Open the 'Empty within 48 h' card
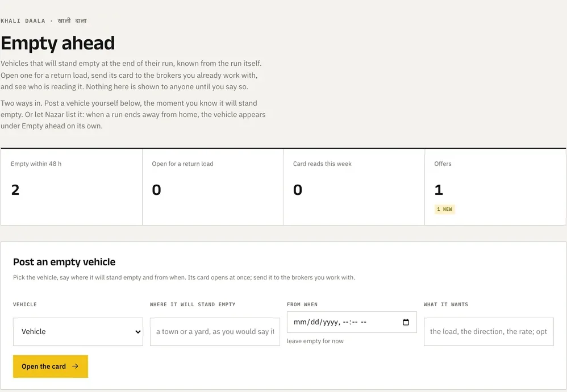The height and width of the screenshot is (392, 567). (x=72, y=187)
